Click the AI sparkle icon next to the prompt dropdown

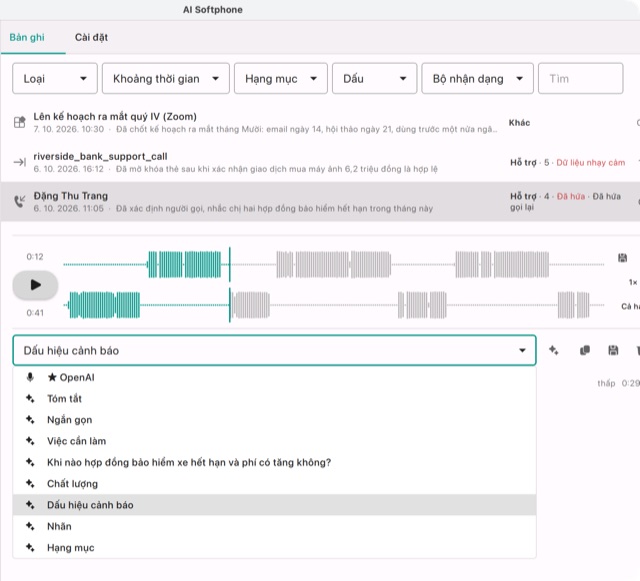point(553,350)
